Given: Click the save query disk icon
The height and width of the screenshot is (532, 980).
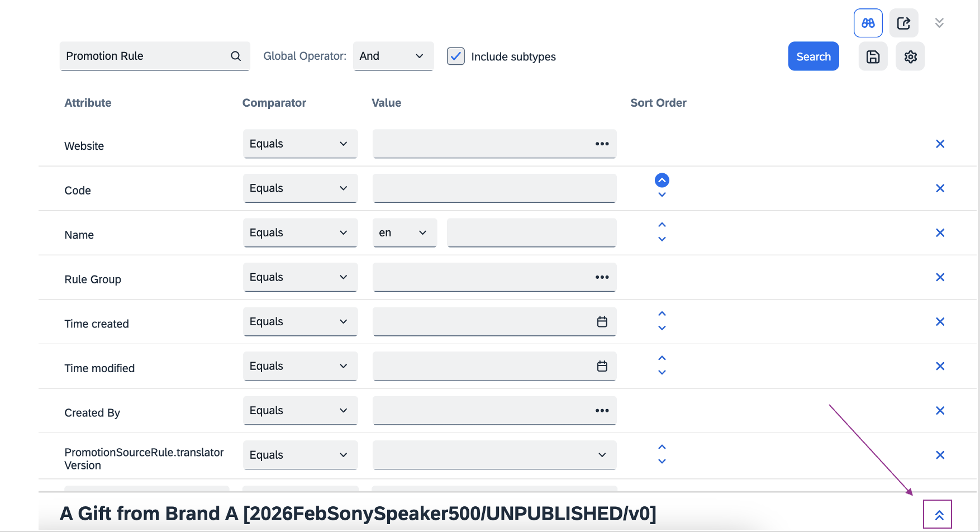Looking at the screenshot, I should pyautogui.click(x=873, y=56).
